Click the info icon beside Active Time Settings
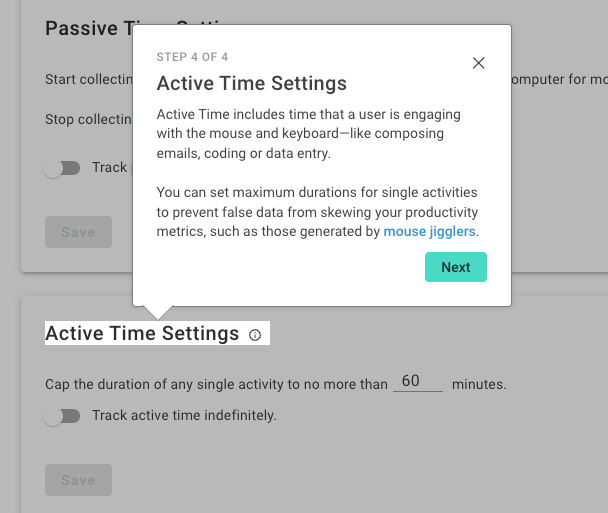The width and height of the screenshot is (608, 513). [255, 335]
